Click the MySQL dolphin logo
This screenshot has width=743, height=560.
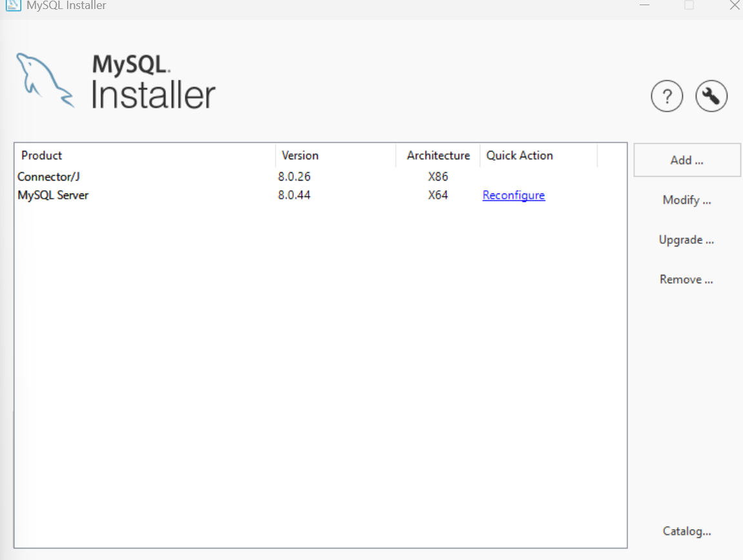click(x=45, y=80)
